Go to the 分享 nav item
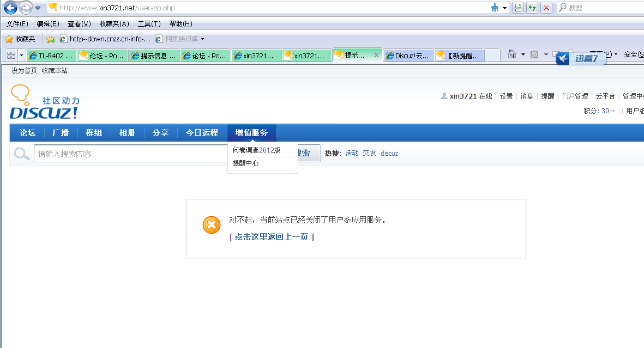644x348 pixels. coord(160,132)
